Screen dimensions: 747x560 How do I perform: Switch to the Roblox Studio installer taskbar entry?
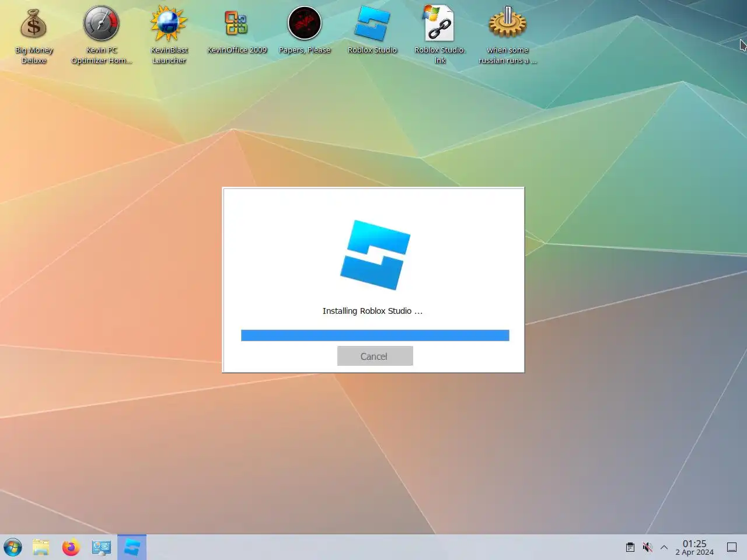(132, 547)
